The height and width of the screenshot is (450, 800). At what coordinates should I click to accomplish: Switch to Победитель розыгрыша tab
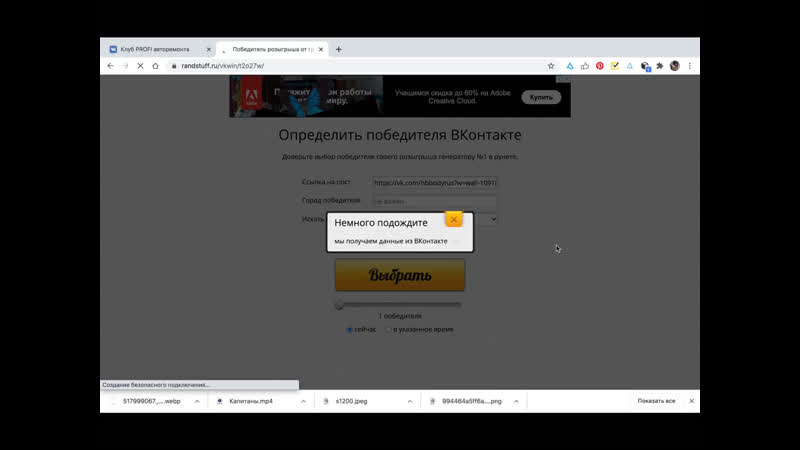[273, 49]
